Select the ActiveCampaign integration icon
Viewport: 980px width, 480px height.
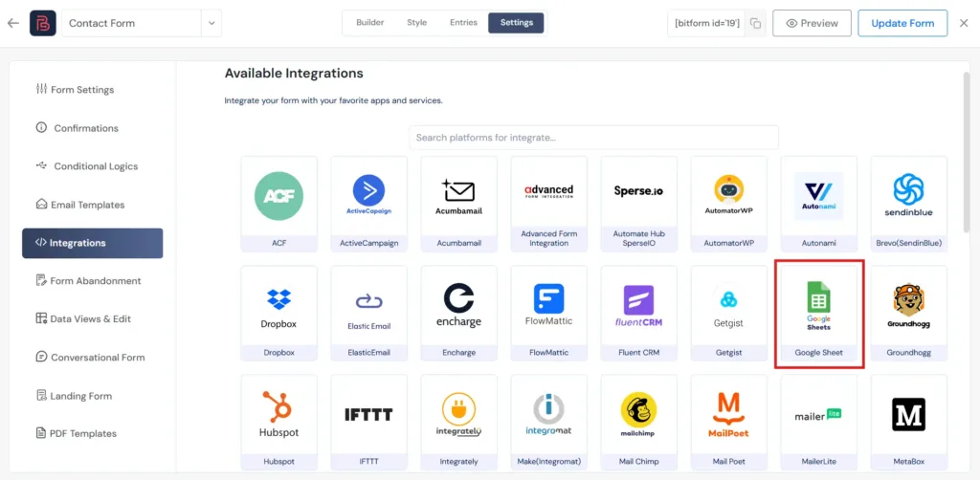click(368, 197)
